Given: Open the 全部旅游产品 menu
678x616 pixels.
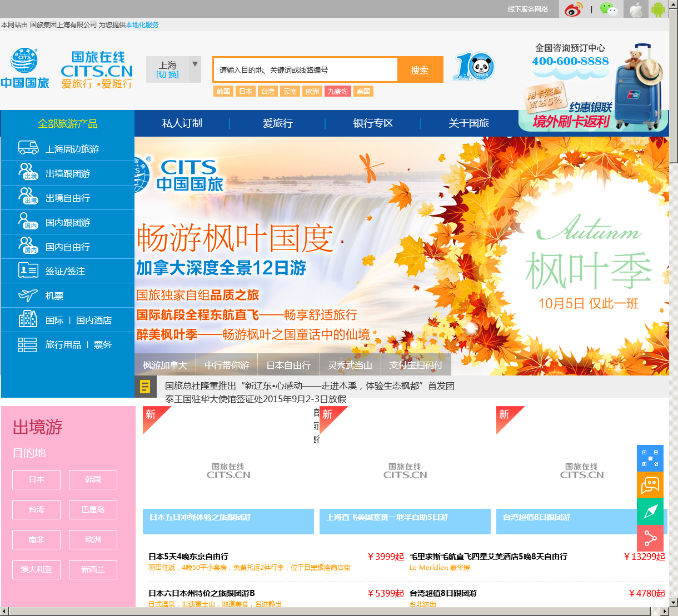Looking at the screenshot, I should click(x=68, y=123).
